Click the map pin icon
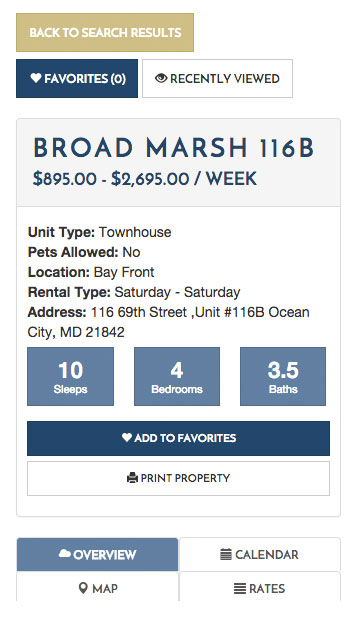The width and height of the screenshot is (361, 618). click(x=83, y=588)
